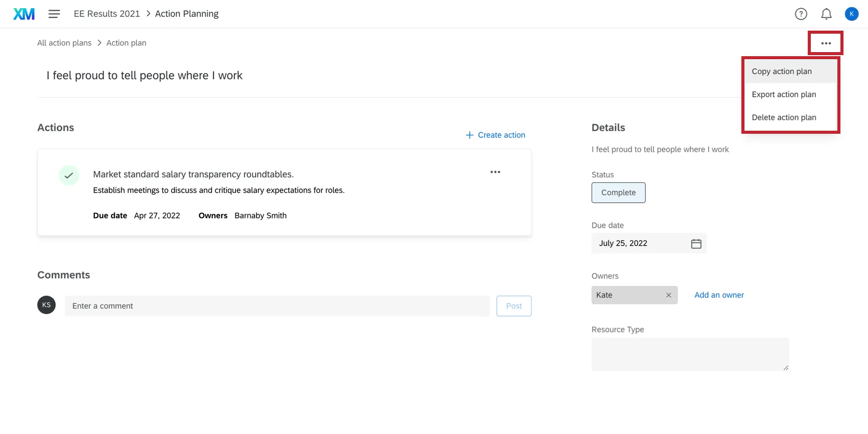Choose Export action plan
This screenshot has width=868, height=434.
784,94
